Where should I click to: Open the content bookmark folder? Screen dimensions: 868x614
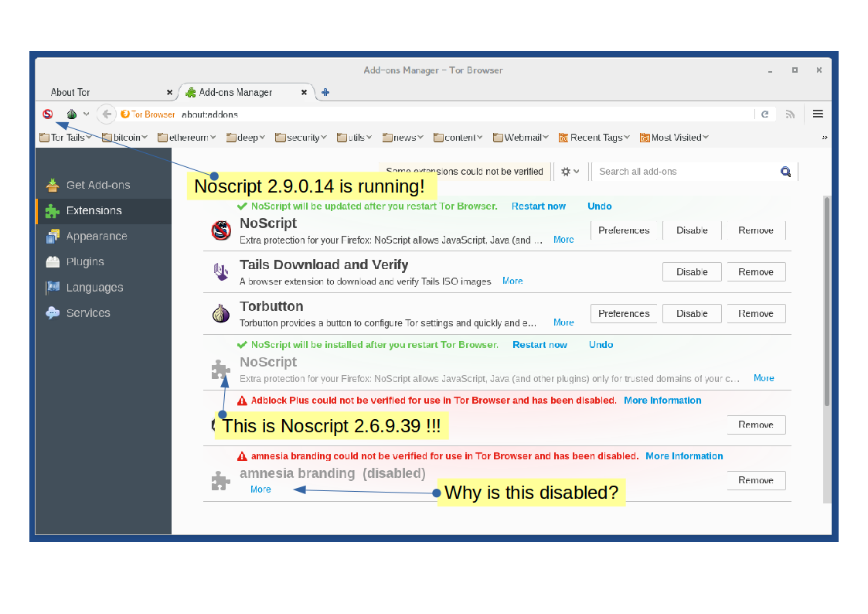pos(458,138)
